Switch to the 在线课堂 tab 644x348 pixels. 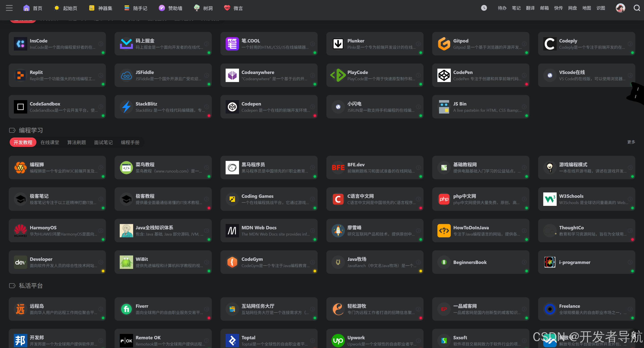click(50, 142)
